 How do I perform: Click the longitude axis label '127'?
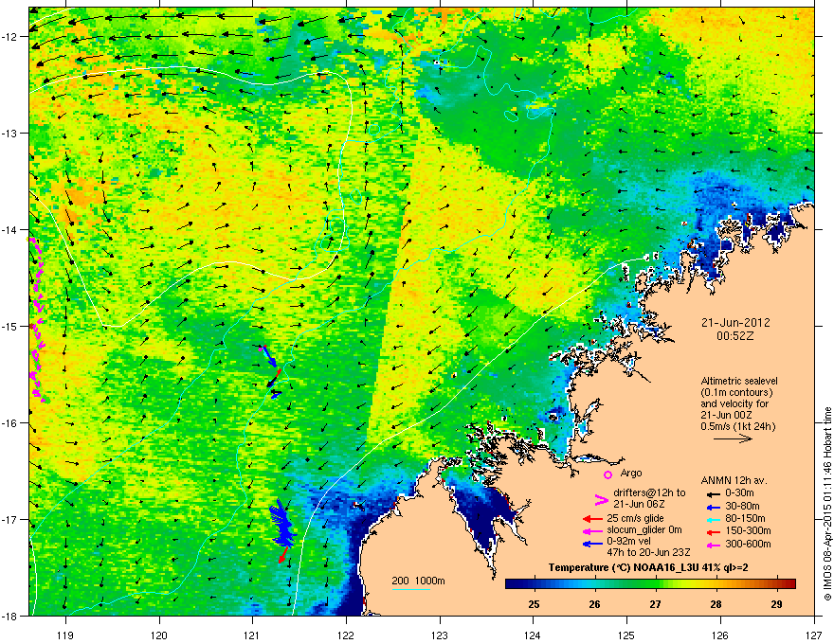click(x=814, y=635)
